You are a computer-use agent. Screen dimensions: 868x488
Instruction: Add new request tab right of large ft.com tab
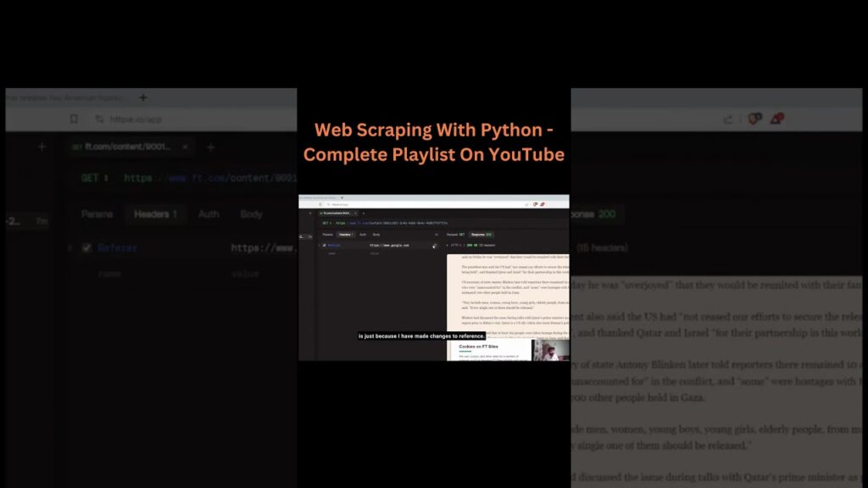click(211, 147)
